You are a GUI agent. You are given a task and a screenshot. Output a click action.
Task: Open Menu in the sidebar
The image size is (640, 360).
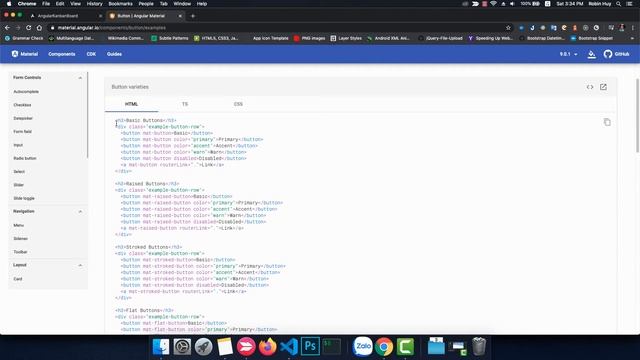[x=18, y=225]
